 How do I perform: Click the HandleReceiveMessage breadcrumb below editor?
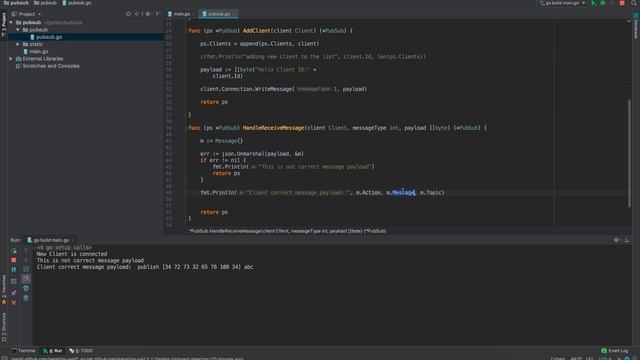(x=287, y=231)
